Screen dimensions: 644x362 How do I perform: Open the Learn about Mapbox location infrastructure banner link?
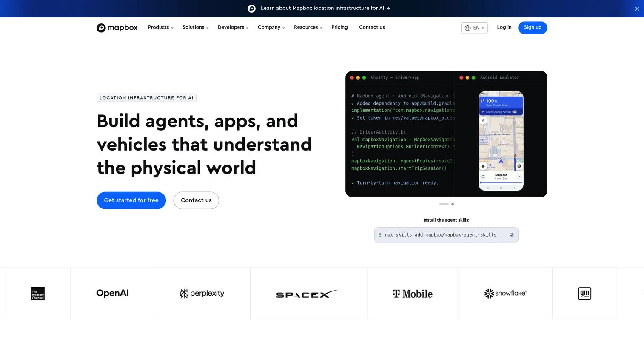325,8
